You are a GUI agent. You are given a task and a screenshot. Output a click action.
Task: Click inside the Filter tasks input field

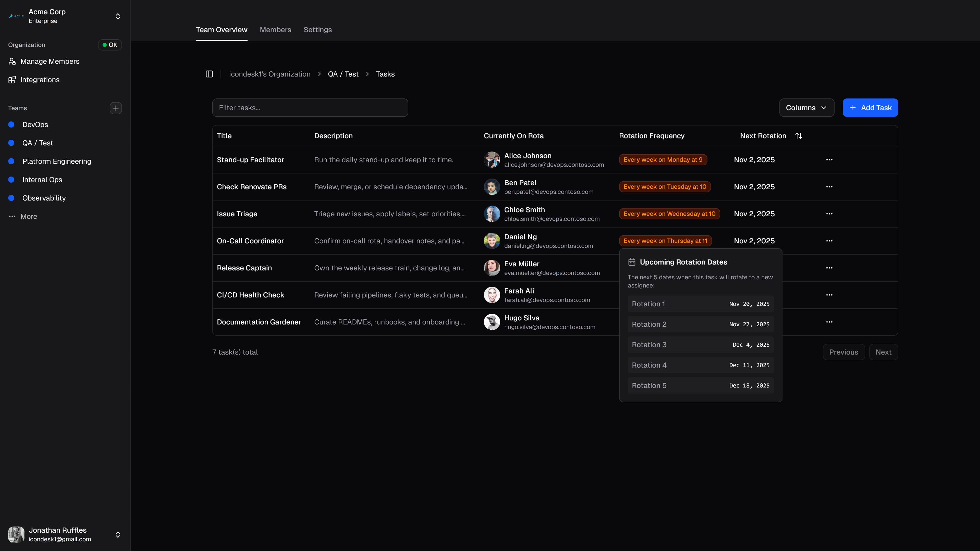coord(310,108)
